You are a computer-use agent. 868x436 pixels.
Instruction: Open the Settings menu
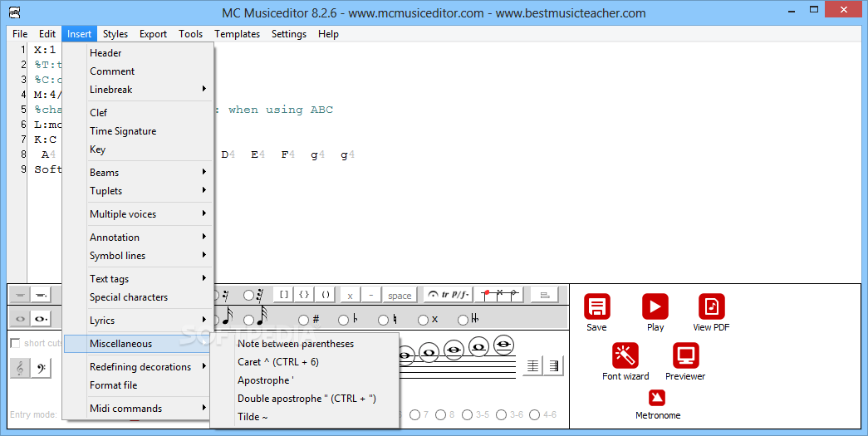(289, 34)
